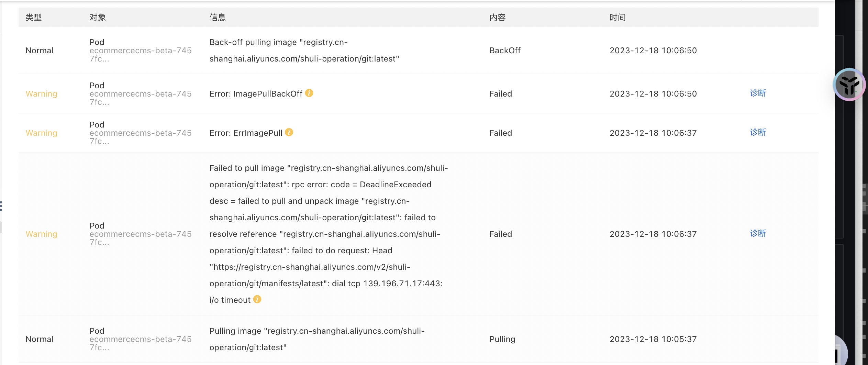Click info icon next to Error: ErrImagePull
The height and width of the screenshot is (365, 868).
pos(289,132)
